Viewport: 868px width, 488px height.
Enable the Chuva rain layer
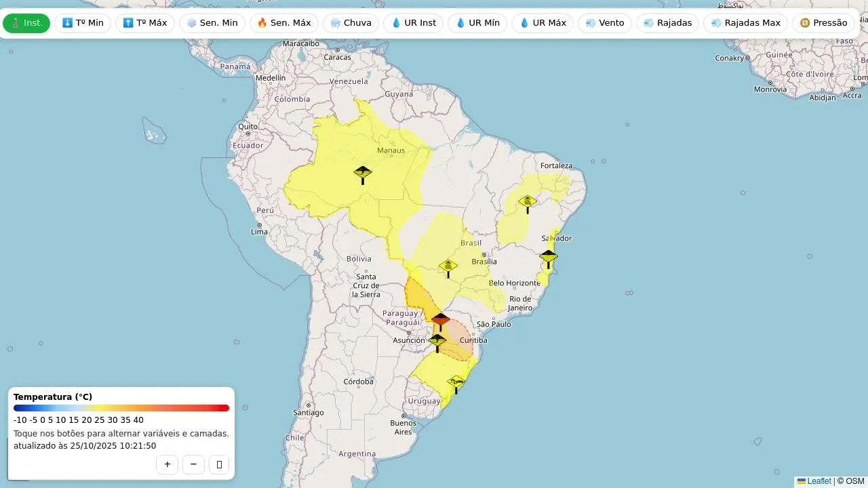pos(351,23)
